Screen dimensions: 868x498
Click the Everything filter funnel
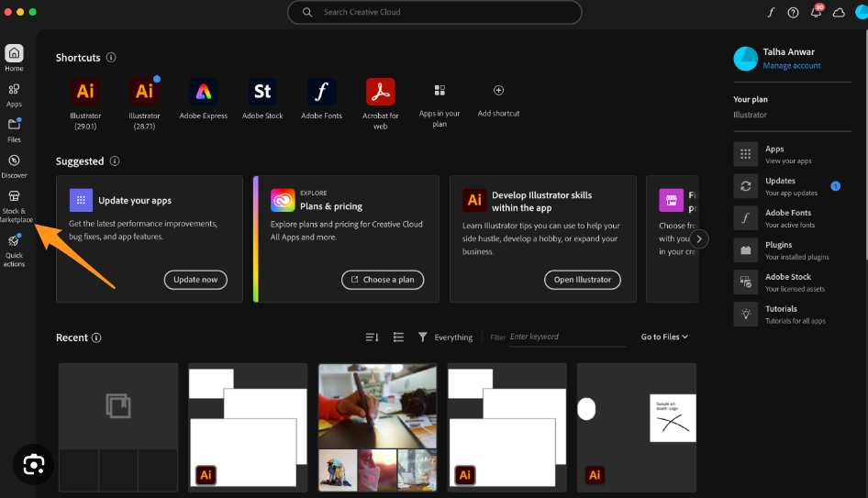click(x=422, y=337)
